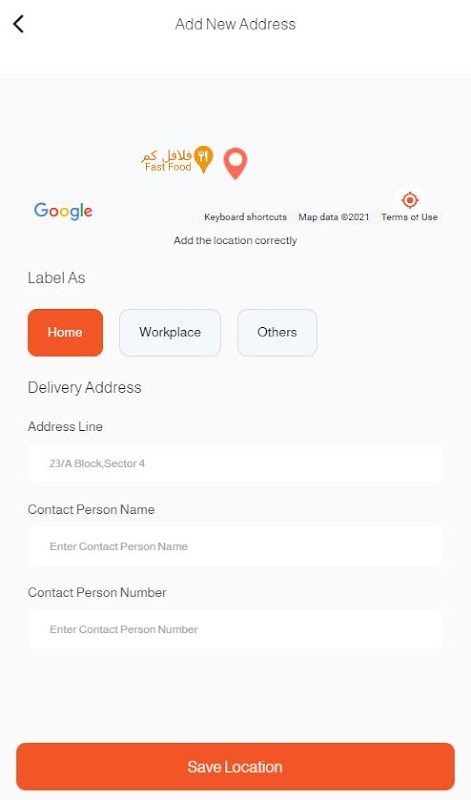Pick Others as the address label
This screenshot has height=800, width=471.
[277, 332]
